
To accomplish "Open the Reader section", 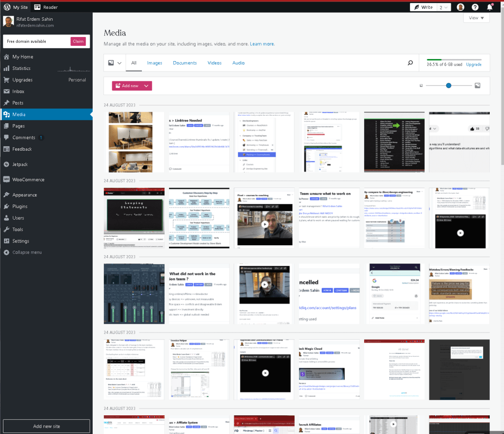I will point(46,7).
